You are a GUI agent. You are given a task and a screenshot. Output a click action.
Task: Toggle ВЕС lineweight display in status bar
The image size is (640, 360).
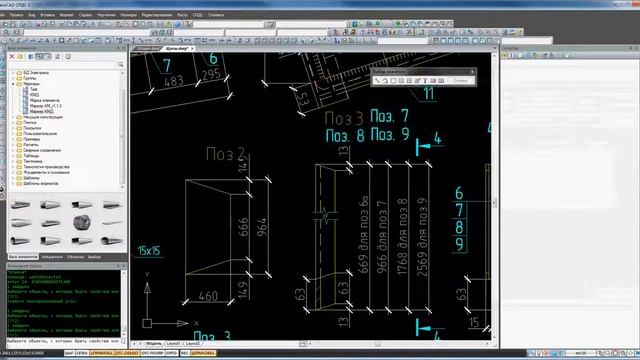(x=184, y=353)
